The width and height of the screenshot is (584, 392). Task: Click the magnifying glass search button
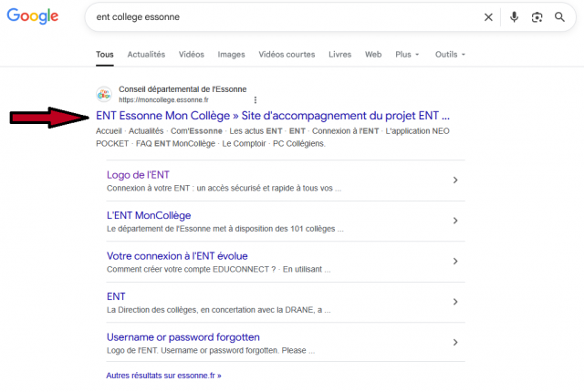pyautogui.click(x=559, y=17)
